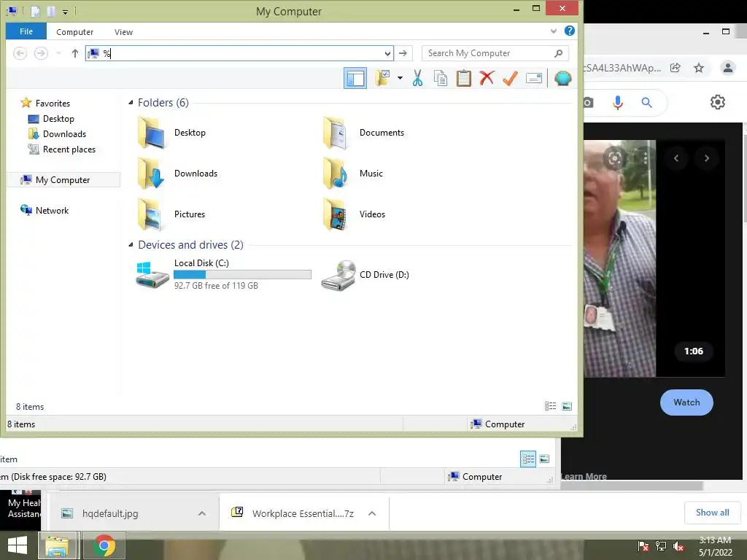Select CD Drive (D:)

tap(366, 275)
